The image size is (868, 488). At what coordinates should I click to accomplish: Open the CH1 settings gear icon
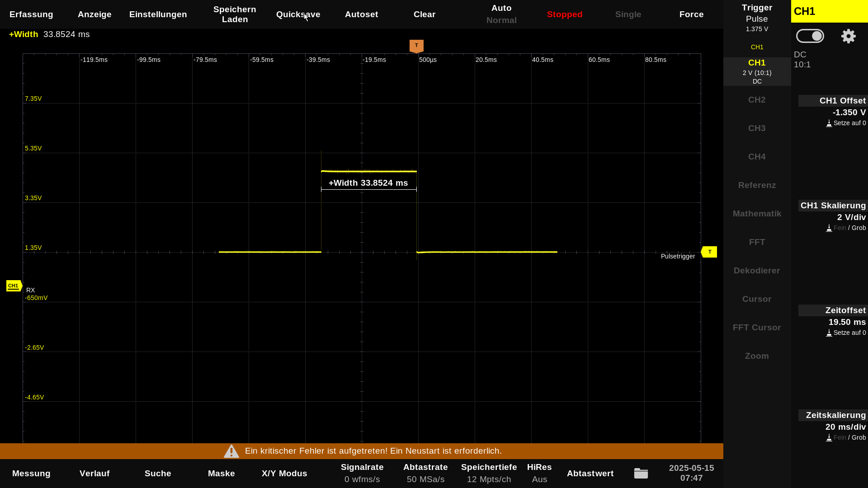pyautogui.click(x=848, y=36)
